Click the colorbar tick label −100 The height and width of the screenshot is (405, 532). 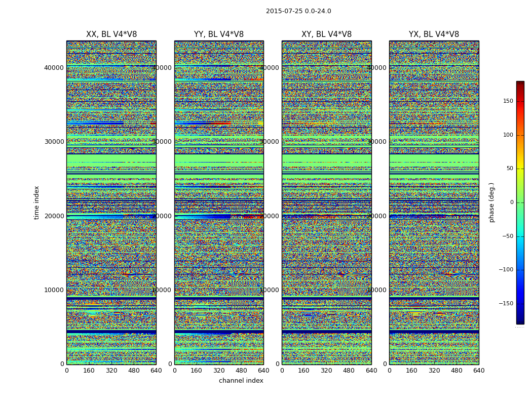[506, 269]
